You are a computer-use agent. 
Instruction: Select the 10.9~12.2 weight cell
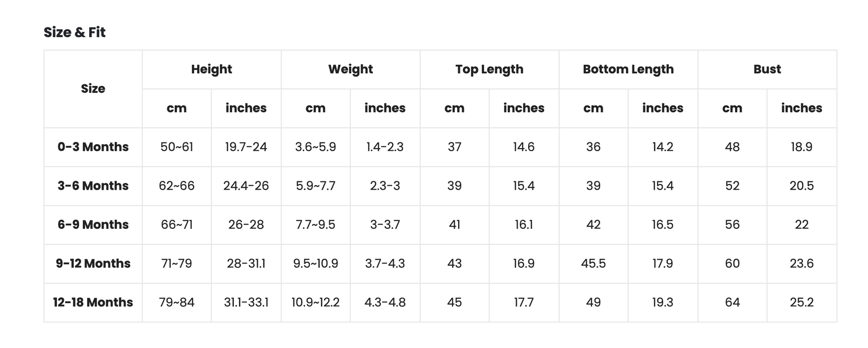pyautogui.click(x=315, y=303)
